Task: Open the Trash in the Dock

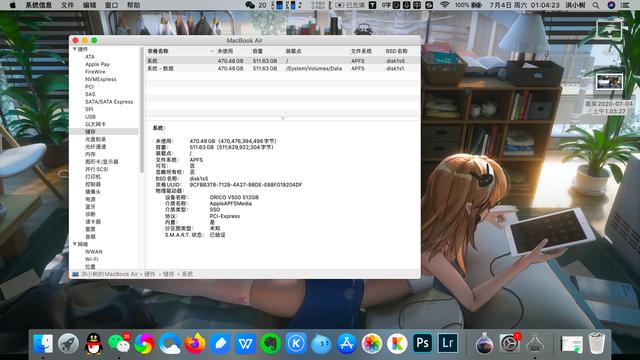Action: click(596, 343)
